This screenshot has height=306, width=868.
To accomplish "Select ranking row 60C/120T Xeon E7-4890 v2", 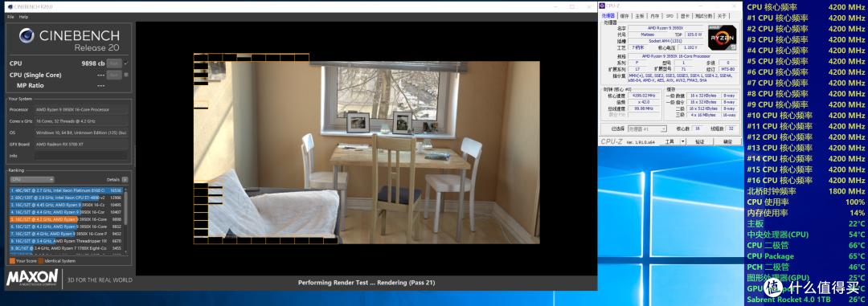I will pos(67,198).
